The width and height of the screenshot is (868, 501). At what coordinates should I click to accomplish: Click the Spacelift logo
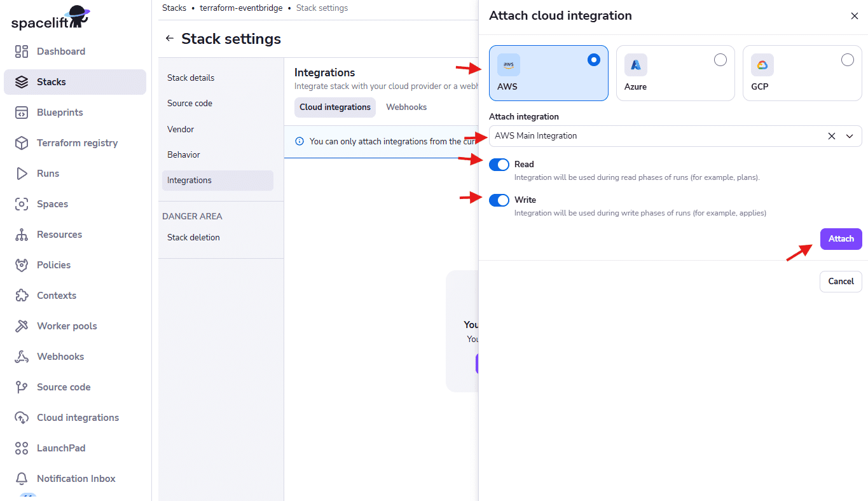(50, 18)
